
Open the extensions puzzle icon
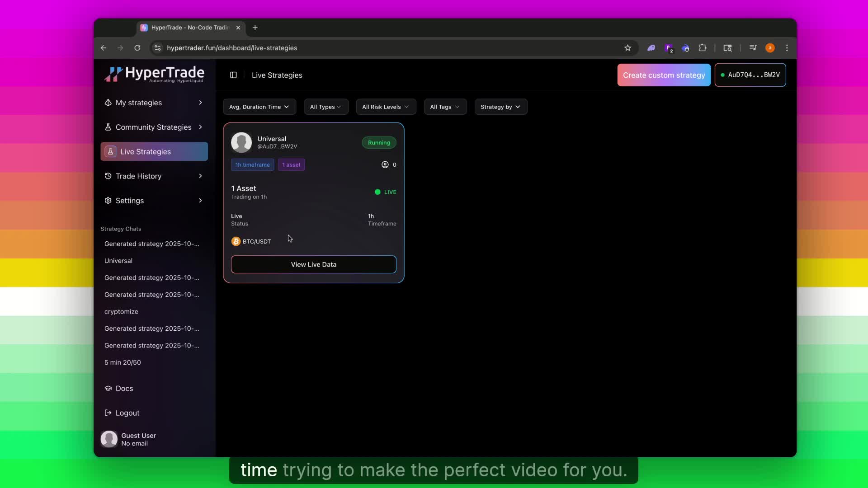[702, 48]
